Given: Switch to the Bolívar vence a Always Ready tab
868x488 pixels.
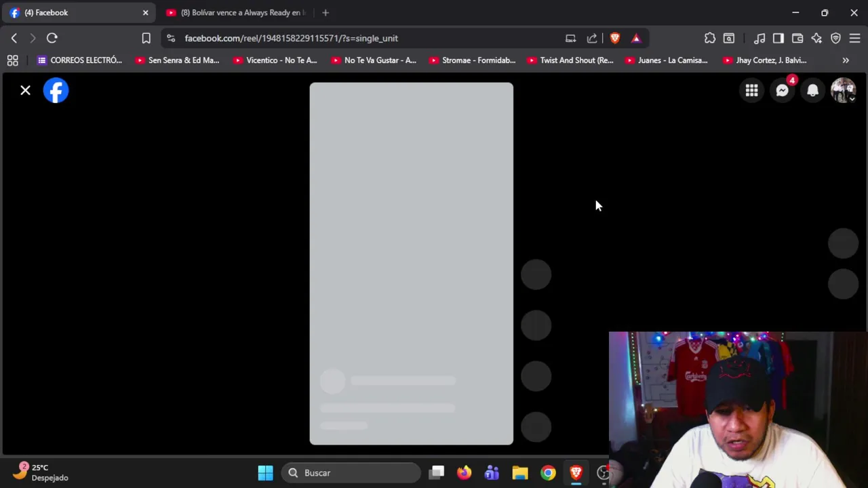Looking at the screenshot, I should pos(235,12).
